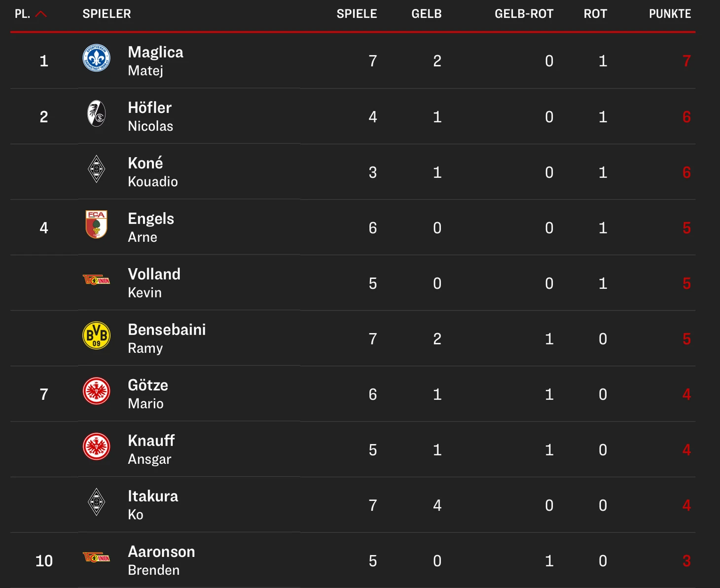Click the Darmstadt 98 club logo beside Maglica
720x588 pixels.
[96, 58]
